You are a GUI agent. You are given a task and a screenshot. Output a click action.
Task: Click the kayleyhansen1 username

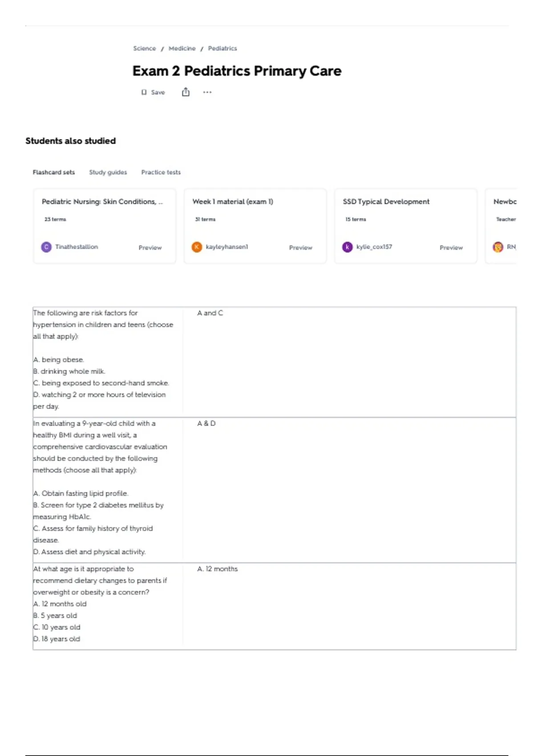227,247
